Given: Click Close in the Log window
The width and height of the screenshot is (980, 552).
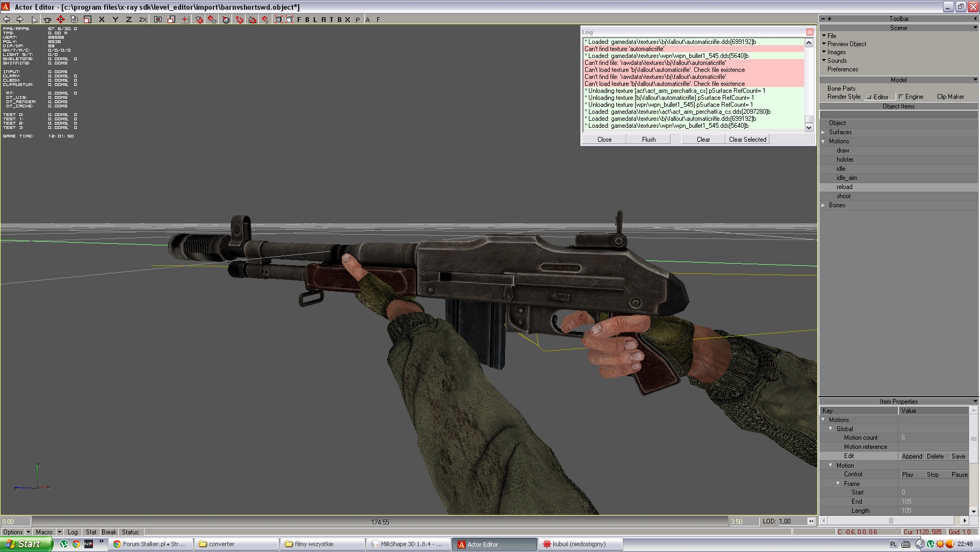Looking at the screenshot, I should click(604, 139).
